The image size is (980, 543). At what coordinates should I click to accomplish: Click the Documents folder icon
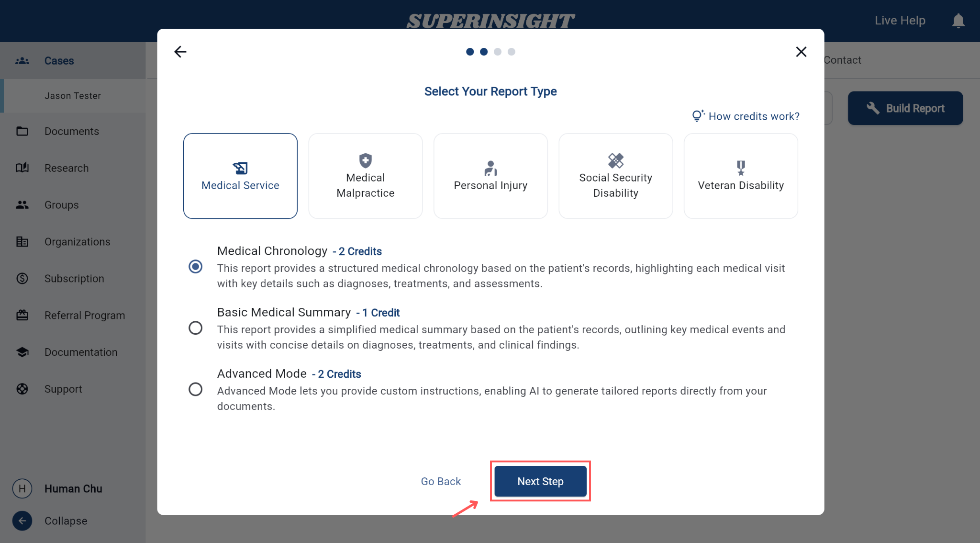[22, 131]
